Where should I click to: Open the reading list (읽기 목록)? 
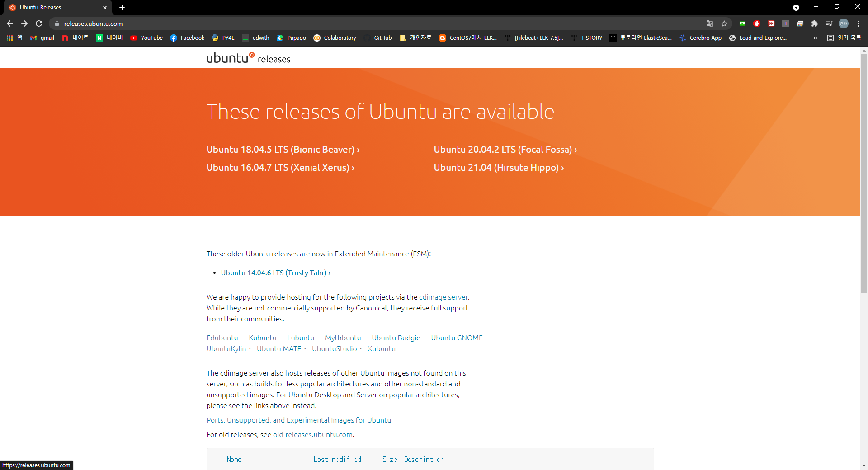(x=844, y=38)
